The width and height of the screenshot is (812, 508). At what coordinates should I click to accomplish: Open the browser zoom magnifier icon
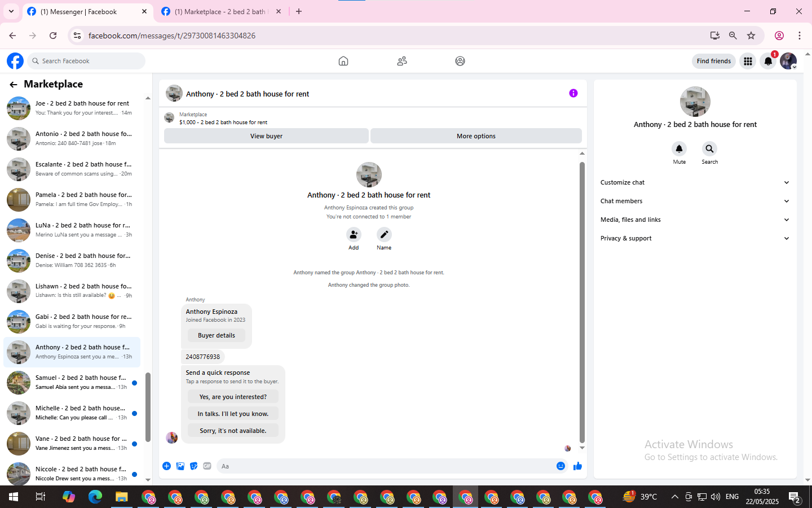733,36
